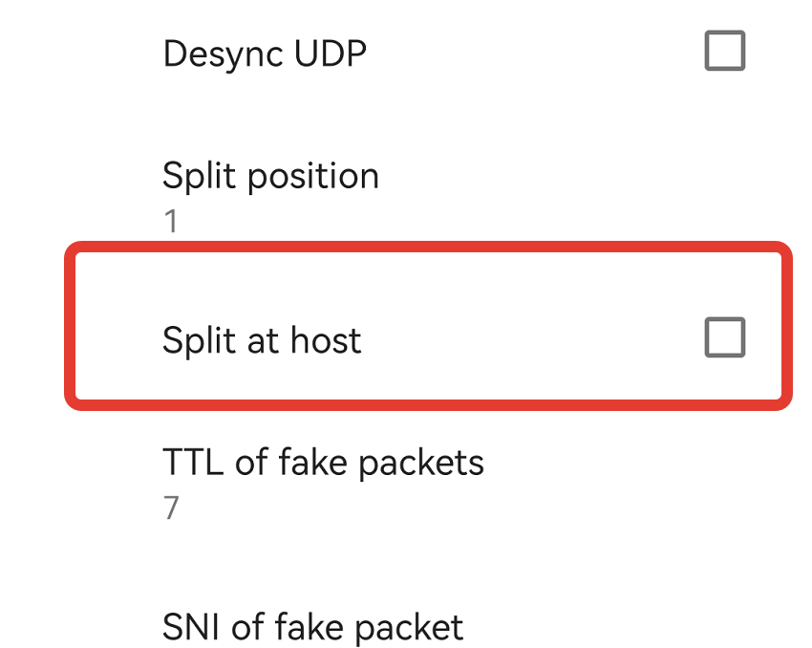The height and width of the screenshot is (648, 812).
Task: Toggle UDP desync option box
Action: [724, 52]
